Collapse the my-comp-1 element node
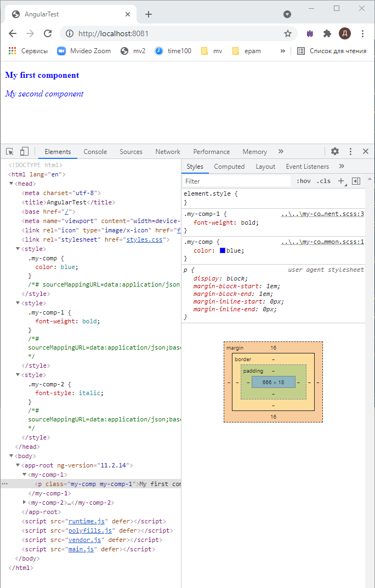375x588 pixels. pos(24,475)
